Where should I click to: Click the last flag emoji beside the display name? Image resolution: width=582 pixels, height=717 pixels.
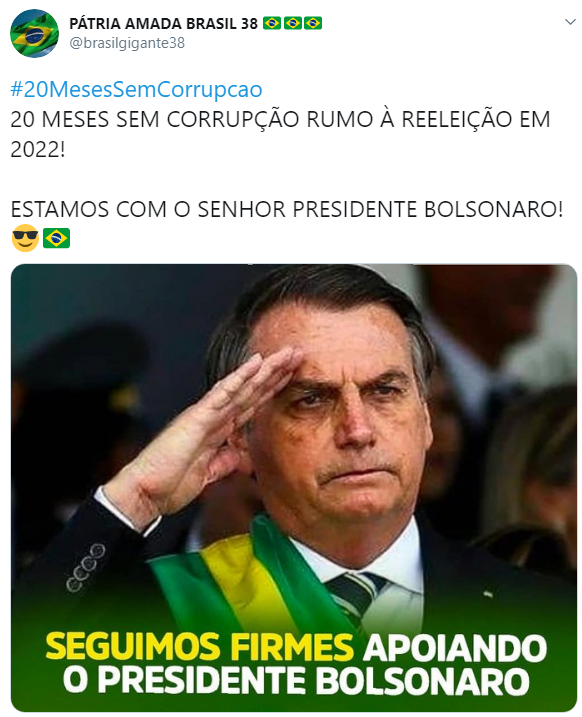(x=313, y=23)
